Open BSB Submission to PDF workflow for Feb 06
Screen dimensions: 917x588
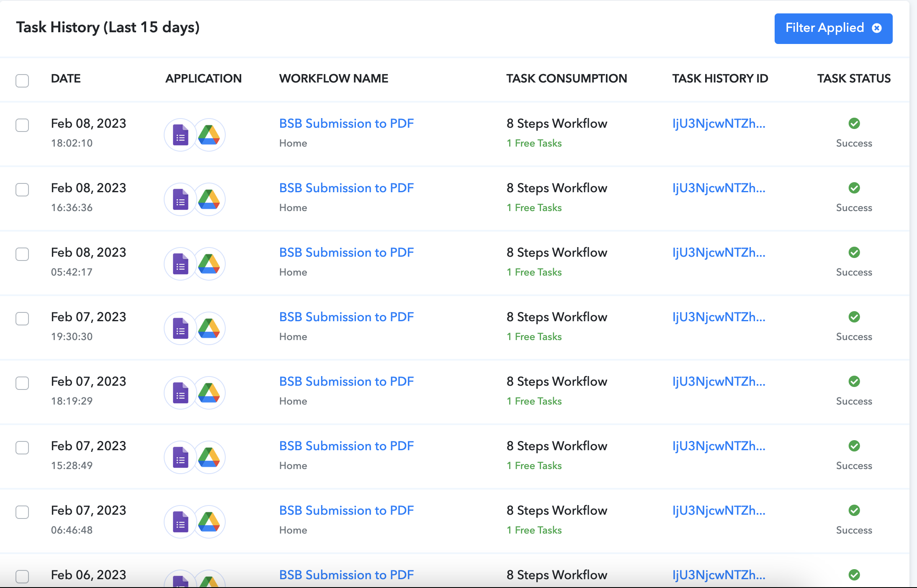347,575
